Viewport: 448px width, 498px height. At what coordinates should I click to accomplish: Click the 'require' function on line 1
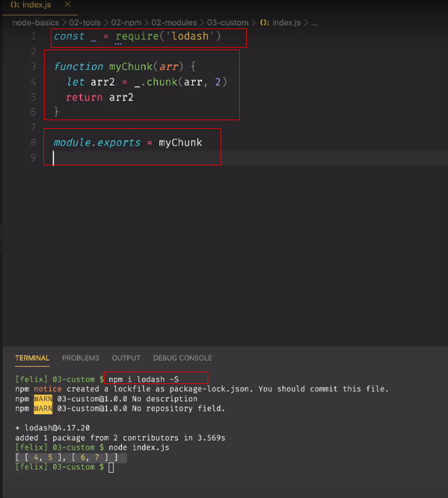[137, 36]
